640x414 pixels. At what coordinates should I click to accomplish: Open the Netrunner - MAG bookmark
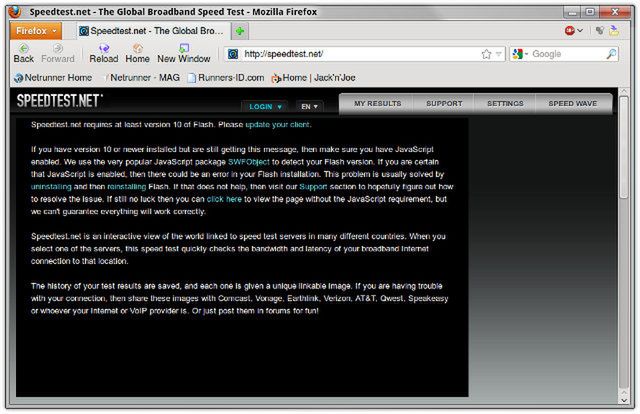[141, 78]
